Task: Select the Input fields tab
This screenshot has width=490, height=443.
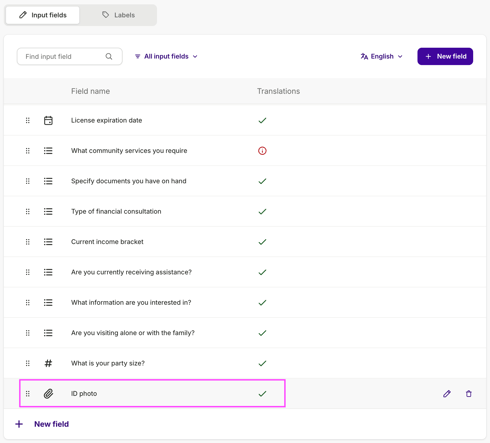Action: pyautogui.click(x=43, y=15)
